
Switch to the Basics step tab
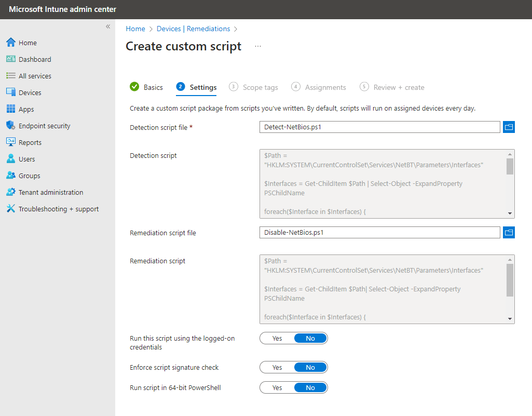[146, 87]
